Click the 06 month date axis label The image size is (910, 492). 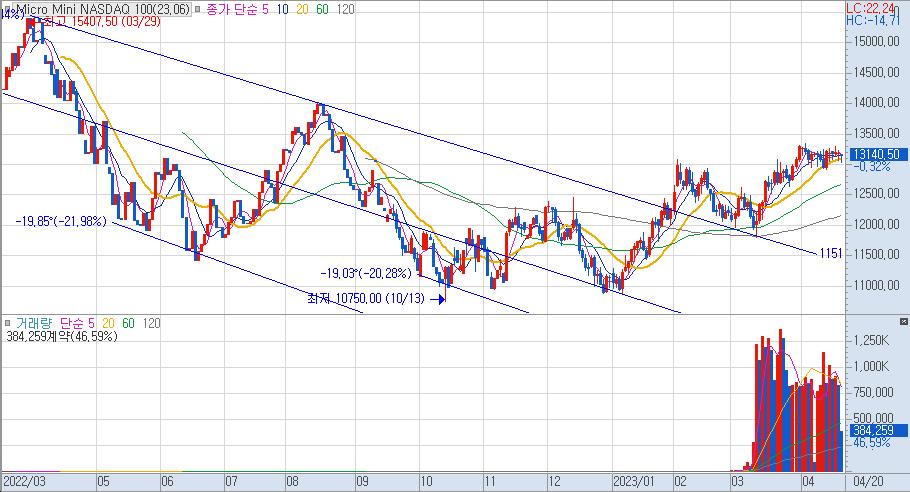click(167, 482)
